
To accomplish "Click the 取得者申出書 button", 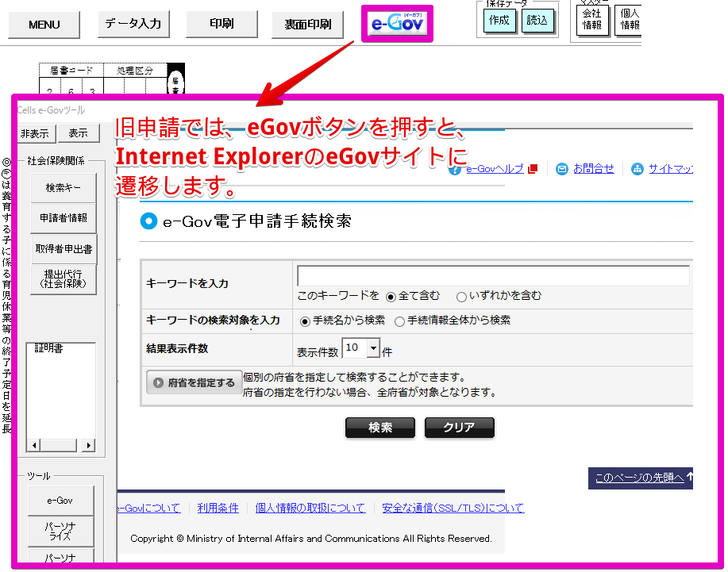I will coord(64,249).
